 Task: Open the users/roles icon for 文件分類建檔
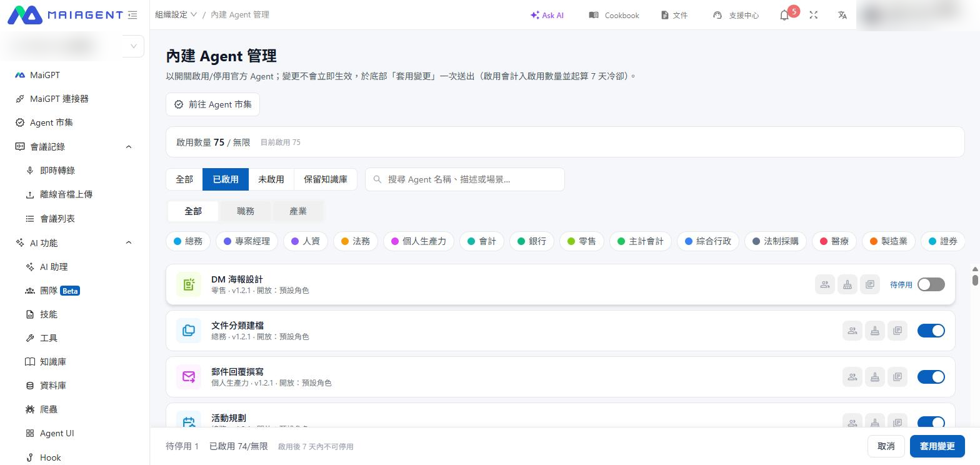click(852, 331)
